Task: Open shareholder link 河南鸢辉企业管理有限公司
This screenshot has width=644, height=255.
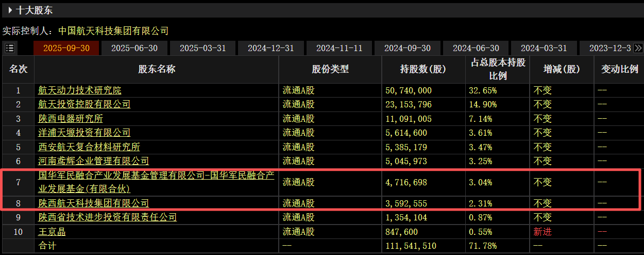Action: [x=94, y=161]
